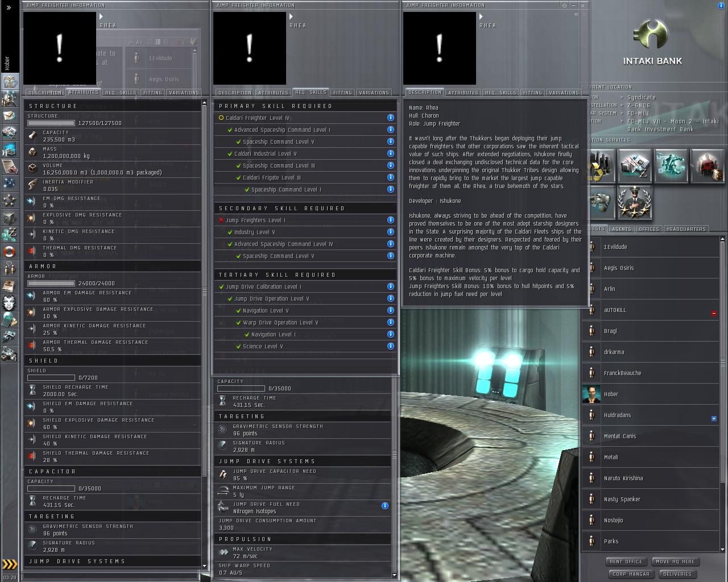This screenshot has width=728, height=582.
Task: Open the Deliveries button
Action: [677, 574]
